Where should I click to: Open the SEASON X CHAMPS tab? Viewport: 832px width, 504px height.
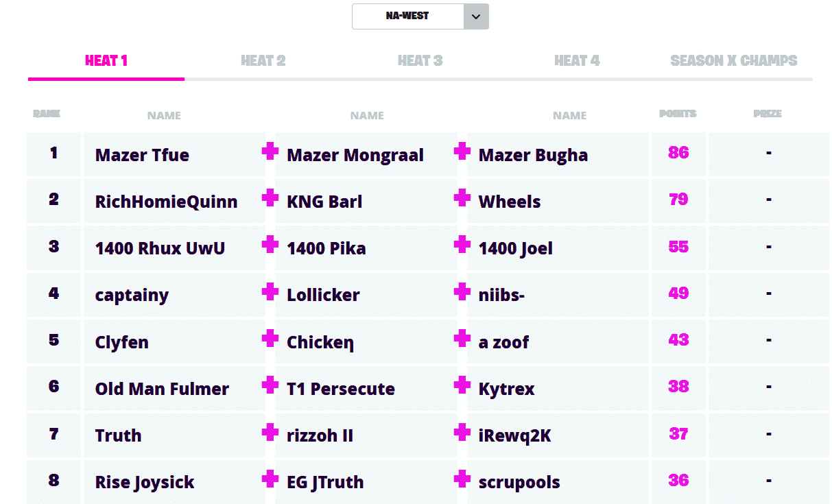click(x=733, y=60)
